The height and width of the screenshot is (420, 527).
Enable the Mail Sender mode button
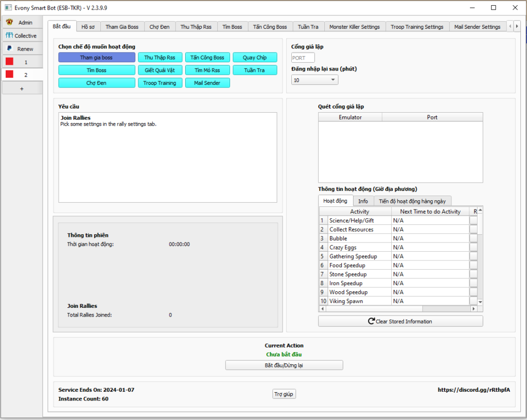point(207,83)
